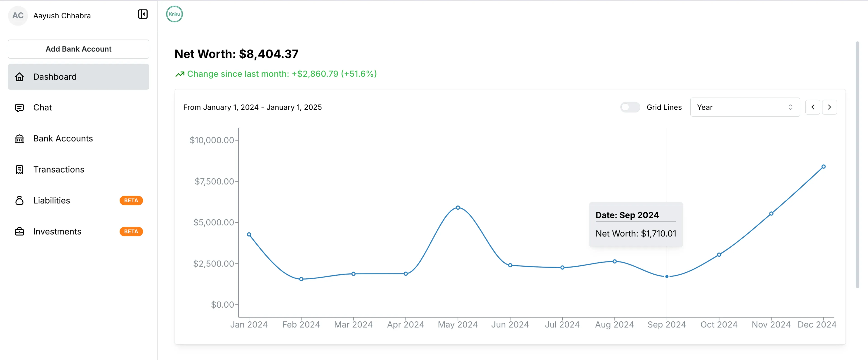Screen dimensions: 868x360
Task: Click the Chat speech bubble icon
Action: point(19,108)
